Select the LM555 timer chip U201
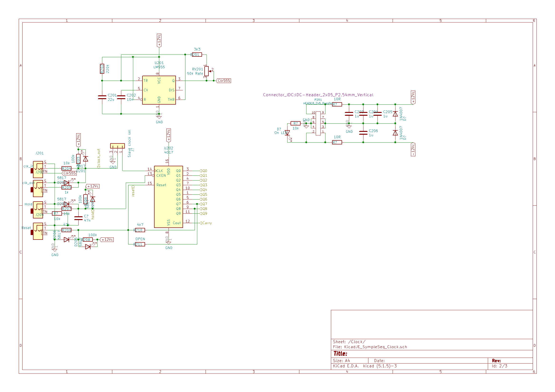Image resolution: width=555 pixels, height=392 pixels. (159, 90)
